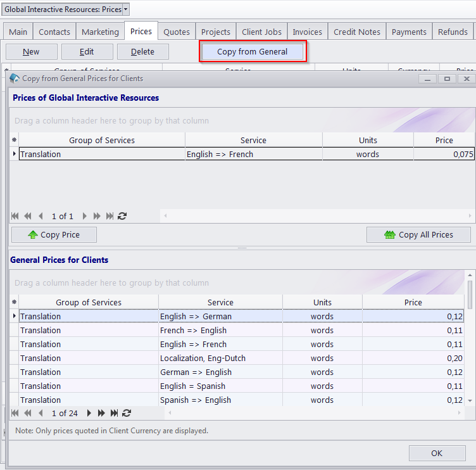The height and width of the screenshot is (470, 476).
Task: Switch to the Credit Notes tab
Action: click(357, 32)
